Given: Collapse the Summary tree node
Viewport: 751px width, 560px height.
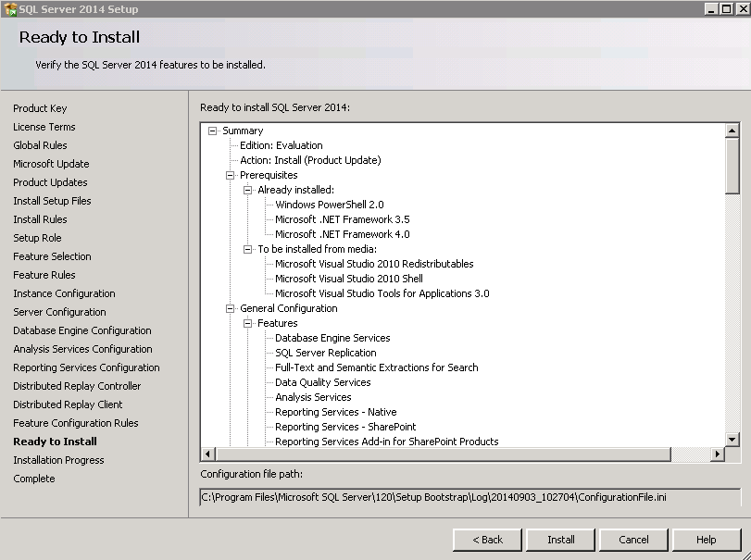Looking at the screenshot, I should point(213,131).
